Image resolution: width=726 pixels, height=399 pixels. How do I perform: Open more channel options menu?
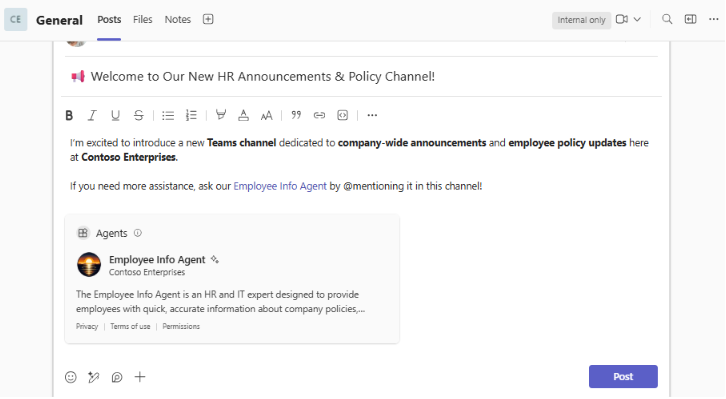pos(713,19)
